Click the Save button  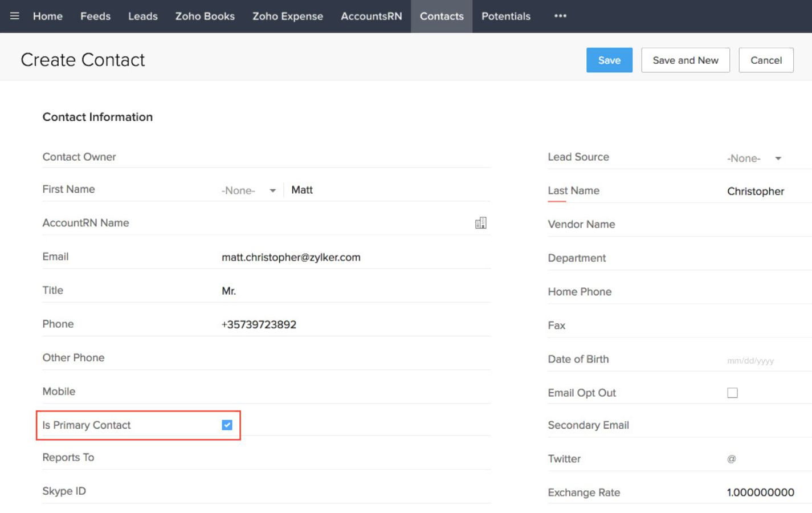609,60
